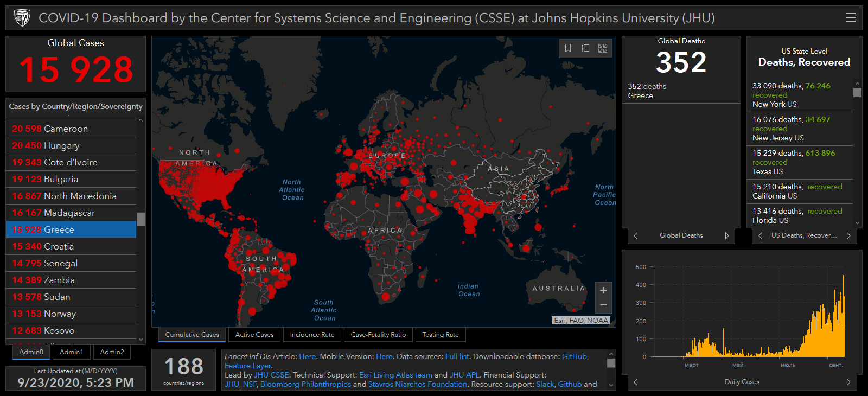
Task: Switch to Cumulative Cases map tab
Action: click(192, 335)
